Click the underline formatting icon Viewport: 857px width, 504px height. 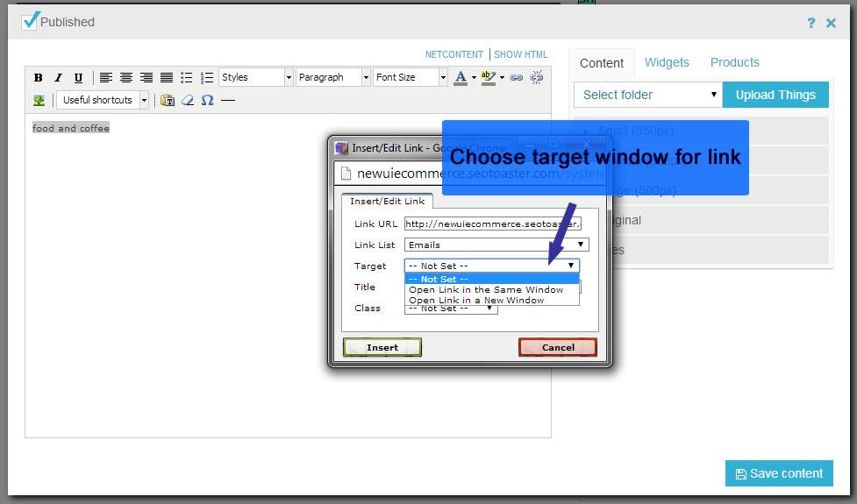[78, 78]
